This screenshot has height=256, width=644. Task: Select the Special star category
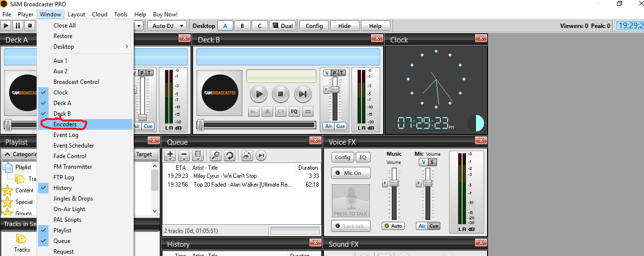18,202
